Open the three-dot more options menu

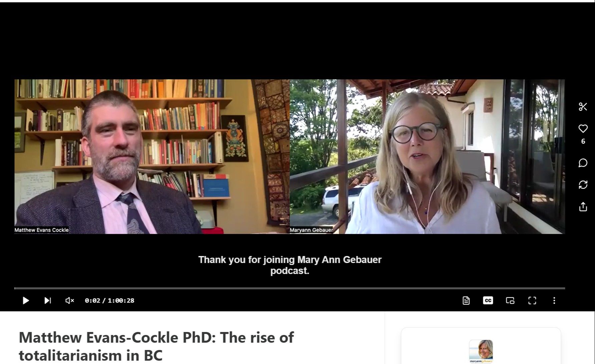tap(554, 300)
